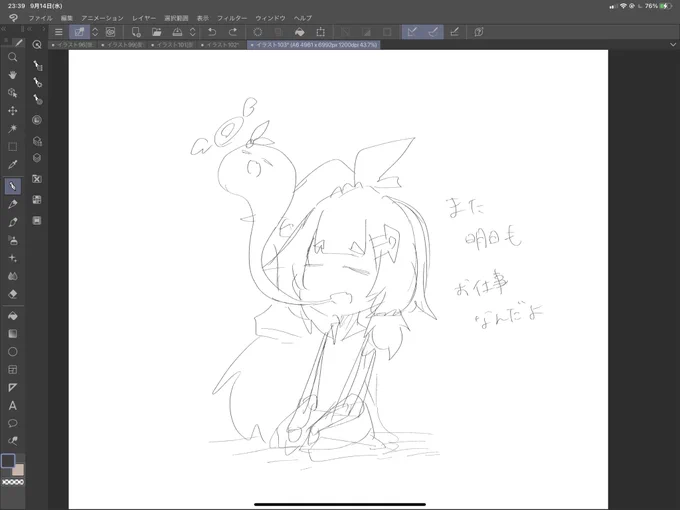Redo the last undone action
This screenshot has width=680, height=510.
(x=233, y=32)
